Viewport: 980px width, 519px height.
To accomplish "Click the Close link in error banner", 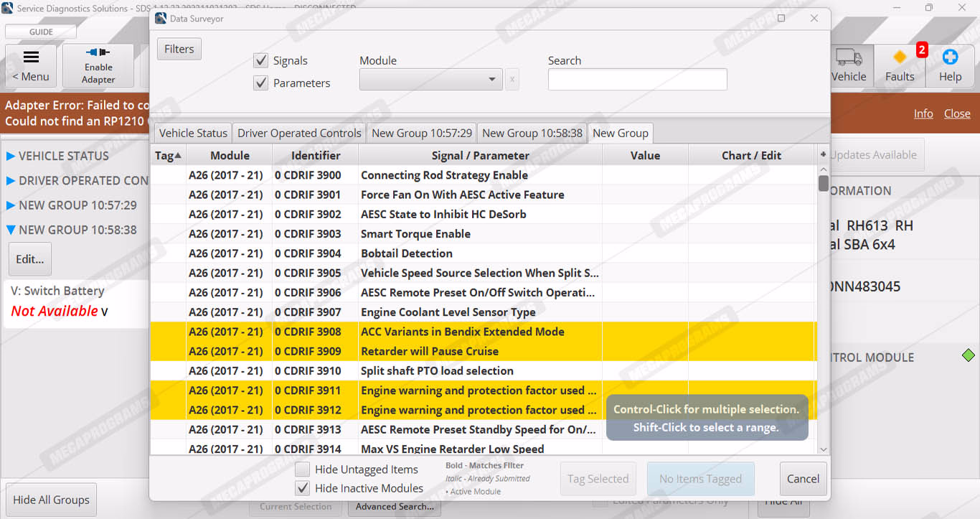I will point(957,113).
